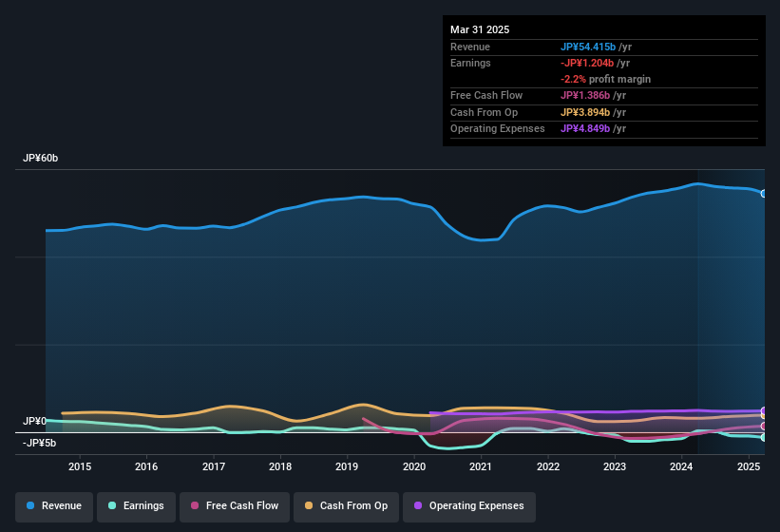
Task: Click the 2017 x-axis label
Action: click(214, 466)
